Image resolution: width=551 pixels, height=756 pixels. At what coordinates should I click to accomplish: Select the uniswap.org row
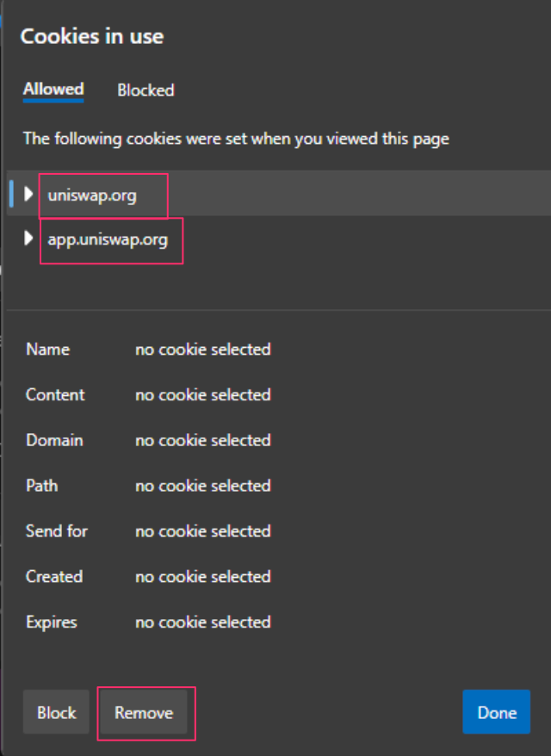coord(279,194)
